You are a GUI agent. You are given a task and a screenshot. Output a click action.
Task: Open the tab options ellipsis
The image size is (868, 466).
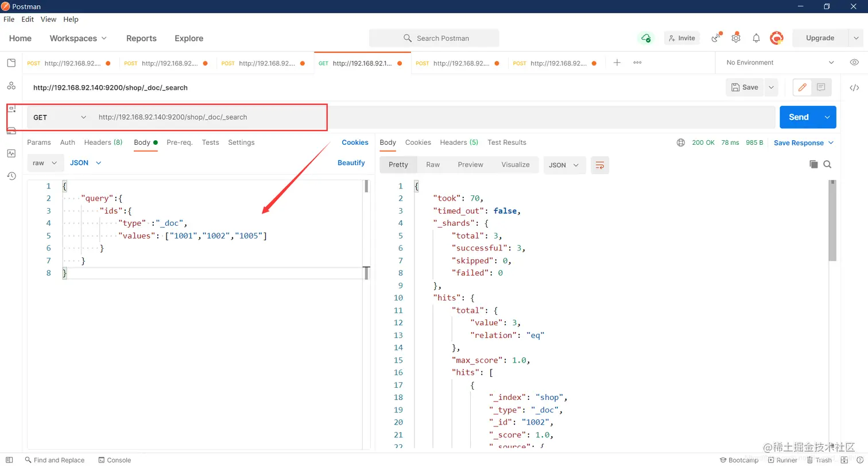coord(637,62)
